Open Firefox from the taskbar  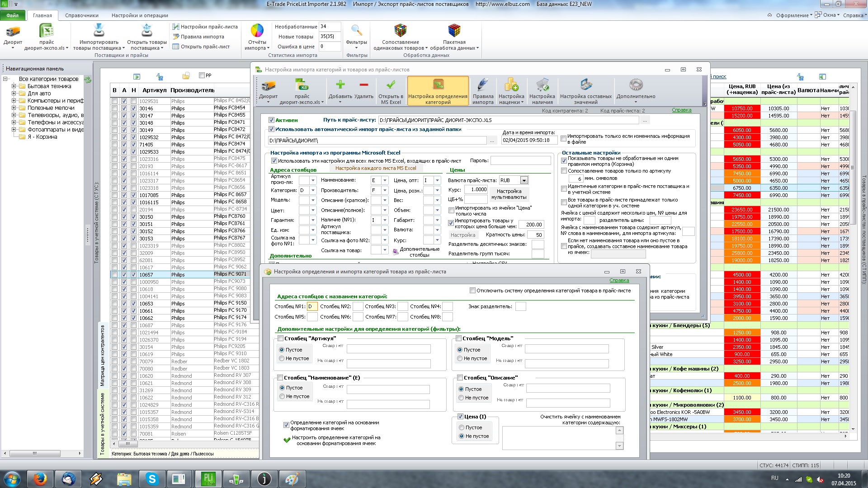click(40, 479)
